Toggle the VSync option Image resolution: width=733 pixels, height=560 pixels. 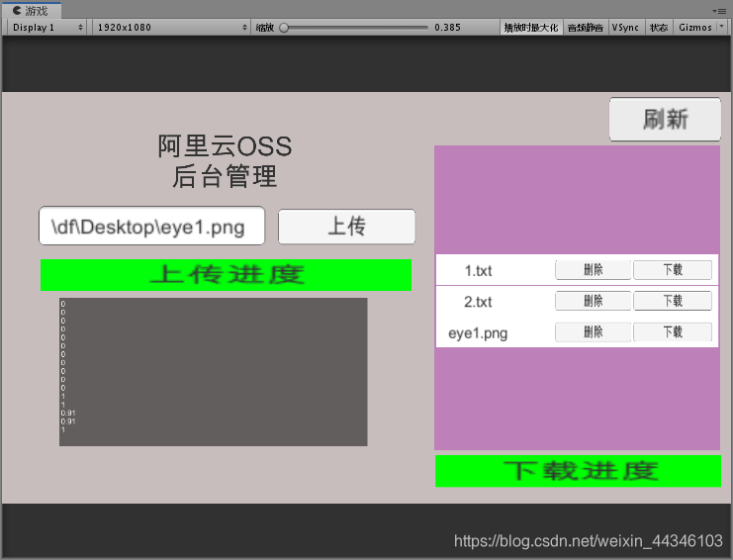pyautogui.click(x=625, y=28)
